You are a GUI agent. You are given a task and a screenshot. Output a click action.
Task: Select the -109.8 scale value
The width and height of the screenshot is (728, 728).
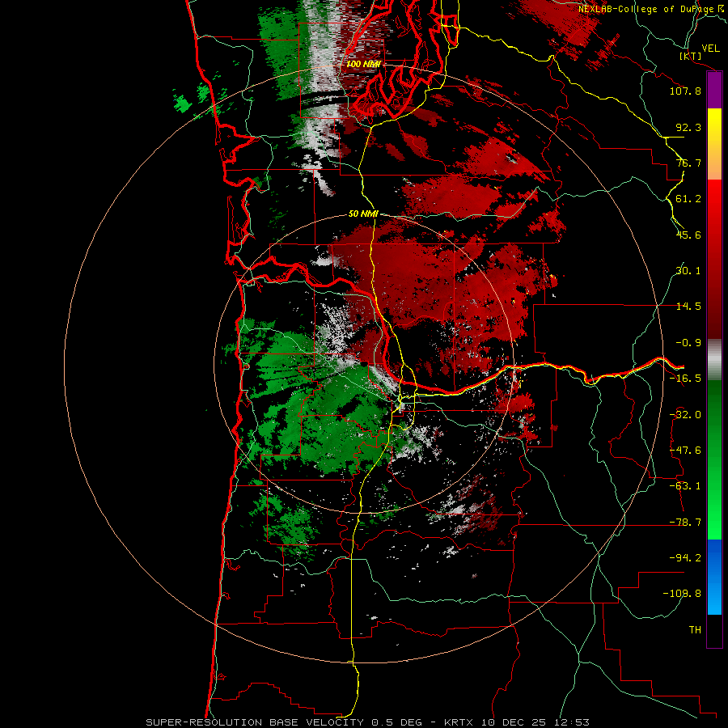click(682, 594)
